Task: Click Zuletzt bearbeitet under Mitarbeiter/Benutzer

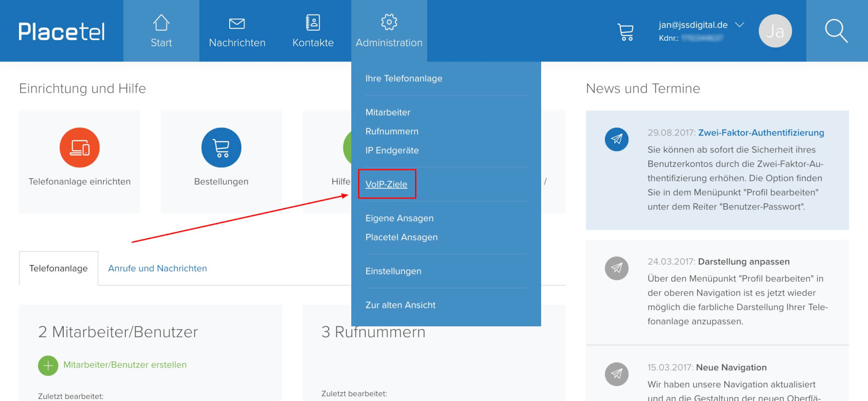Action: pos(71,396)
